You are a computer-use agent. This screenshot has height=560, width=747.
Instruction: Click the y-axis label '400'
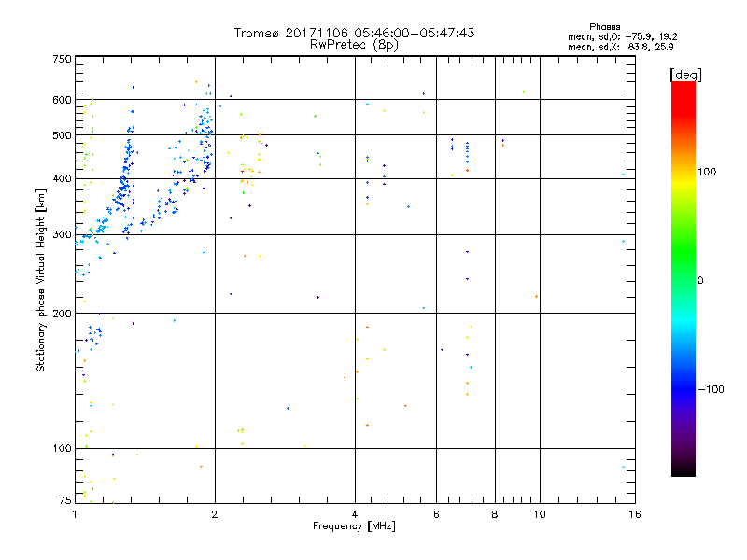(x=62, y=178)
